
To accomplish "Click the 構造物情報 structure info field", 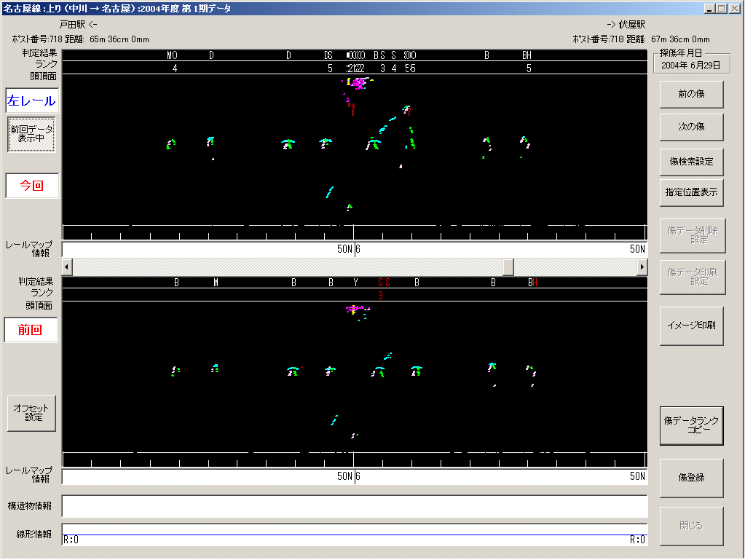I will point(354,506).
